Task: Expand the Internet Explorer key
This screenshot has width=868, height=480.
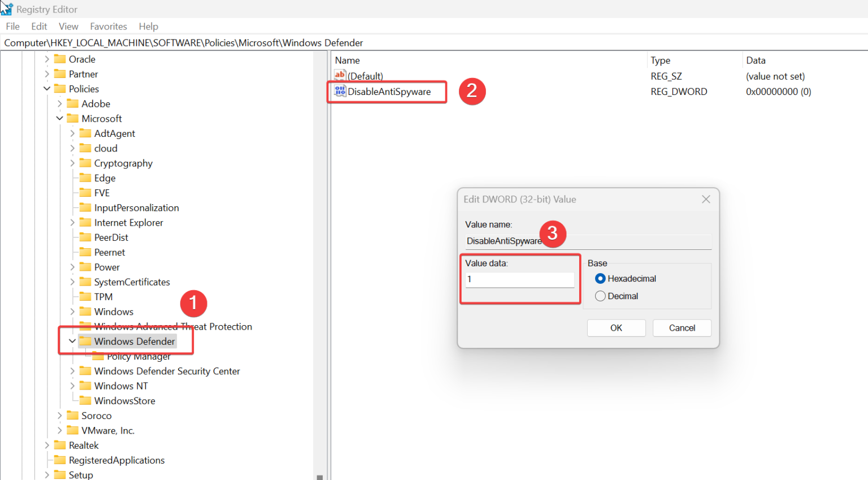Action: [72, 223]
